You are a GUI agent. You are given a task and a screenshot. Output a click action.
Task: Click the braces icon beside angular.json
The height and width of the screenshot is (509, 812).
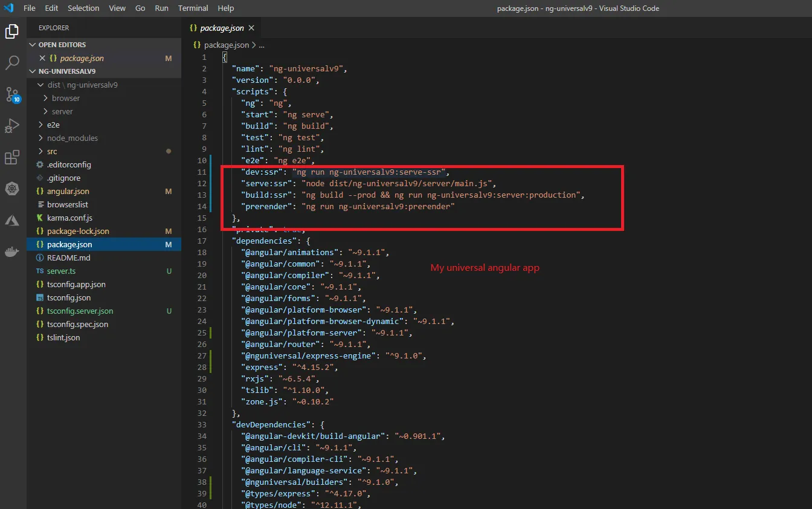[40, 192]
